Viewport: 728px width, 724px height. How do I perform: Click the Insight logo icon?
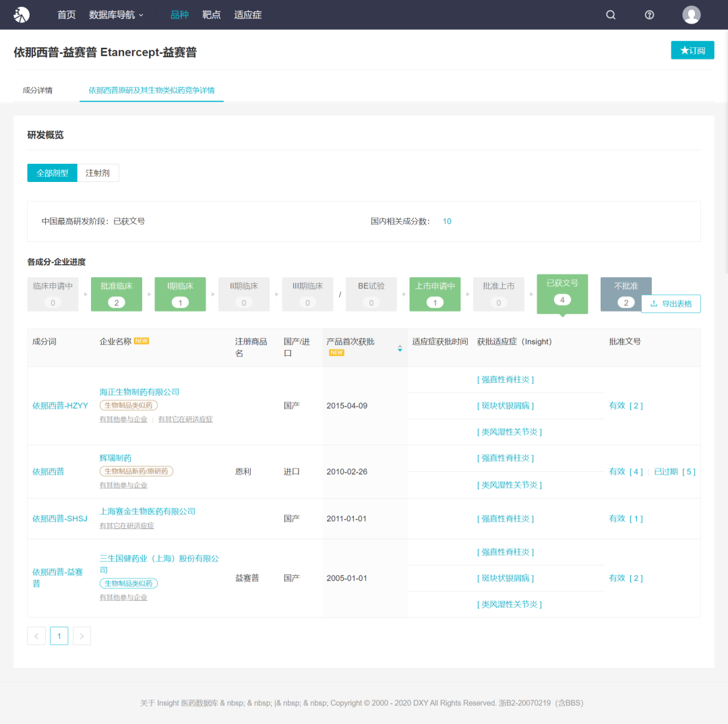click(x=22, y=15)
